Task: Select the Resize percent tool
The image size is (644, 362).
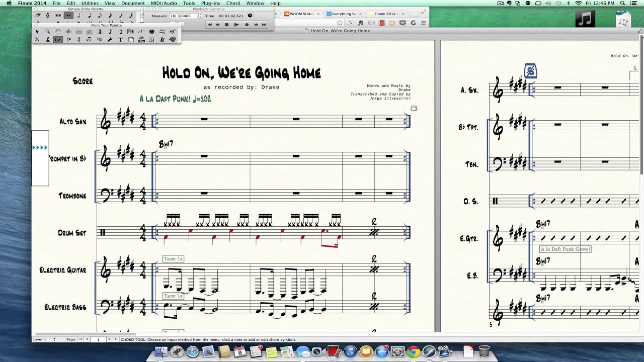Action: click(100, 40)
